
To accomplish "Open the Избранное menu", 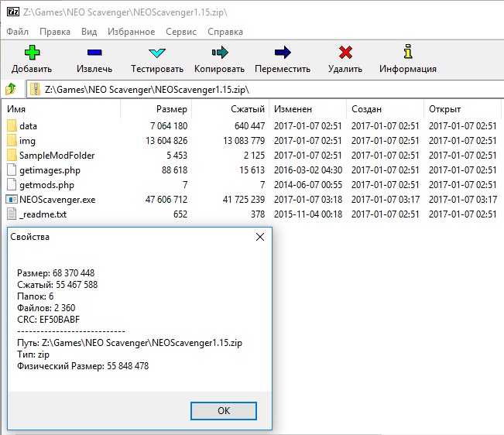I will tap(131, 32).
